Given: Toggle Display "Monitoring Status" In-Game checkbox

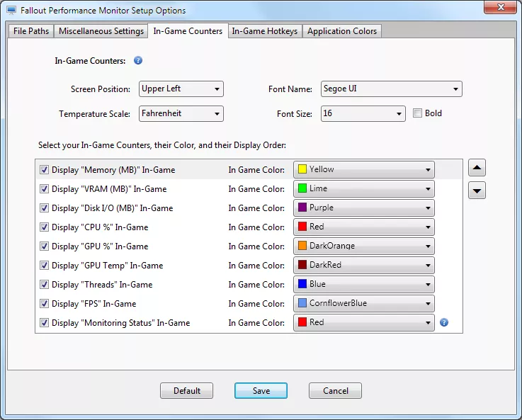Looking at the screenshot, I should [44, 323].
